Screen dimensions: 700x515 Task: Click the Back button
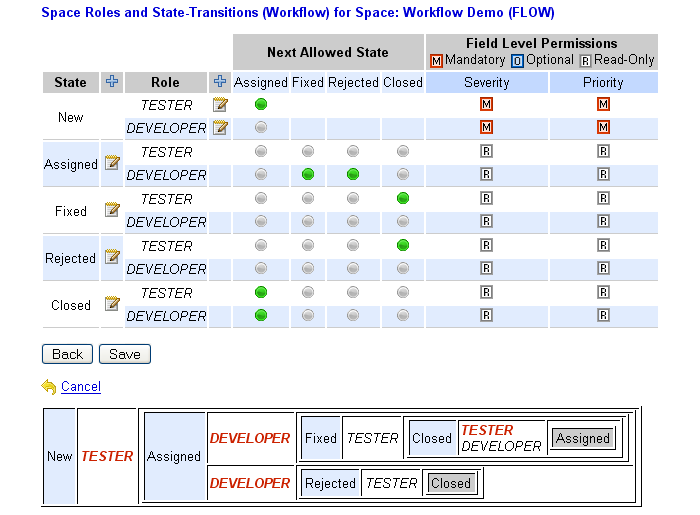point(67,354)
